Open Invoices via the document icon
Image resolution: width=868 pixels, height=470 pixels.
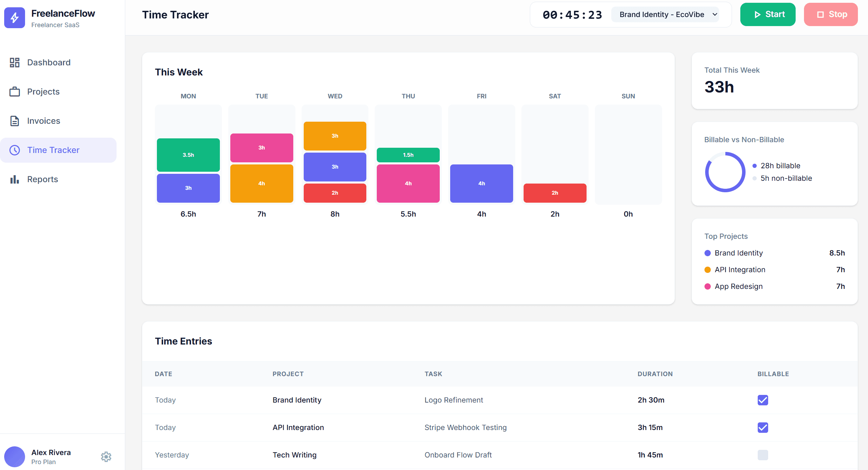(15, 121)
